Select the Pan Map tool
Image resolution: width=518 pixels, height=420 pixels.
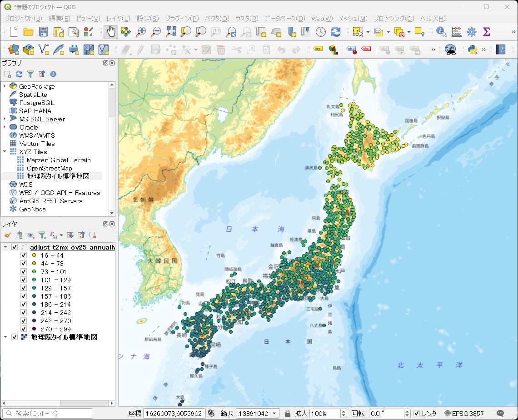tap(110, 32)
